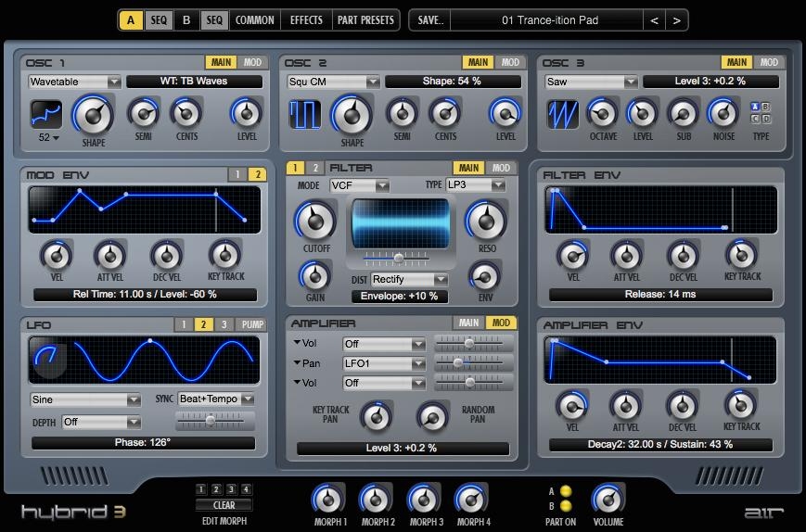Toggle Part A on indicator light

pos(566,491)
